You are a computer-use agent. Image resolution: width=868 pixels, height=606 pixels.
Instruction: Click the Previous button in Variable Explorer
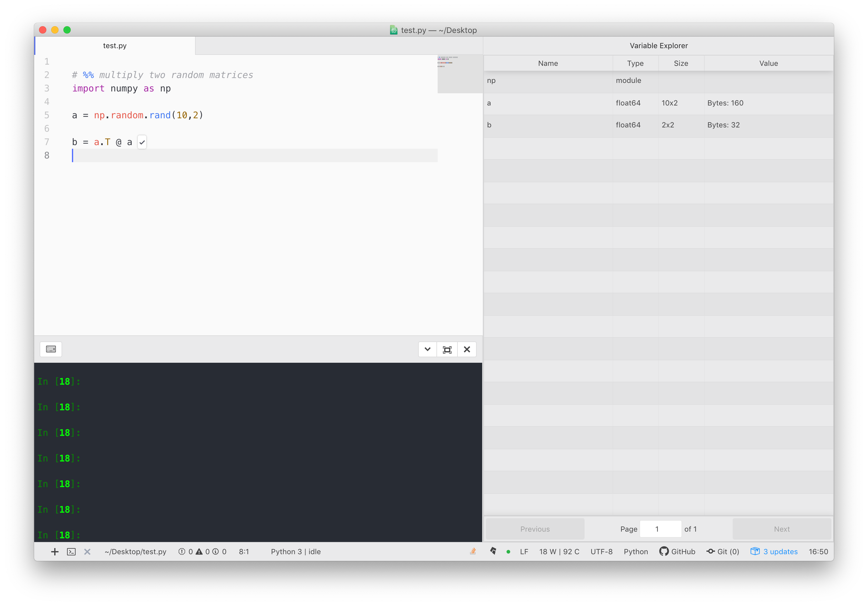pos(535,529)
